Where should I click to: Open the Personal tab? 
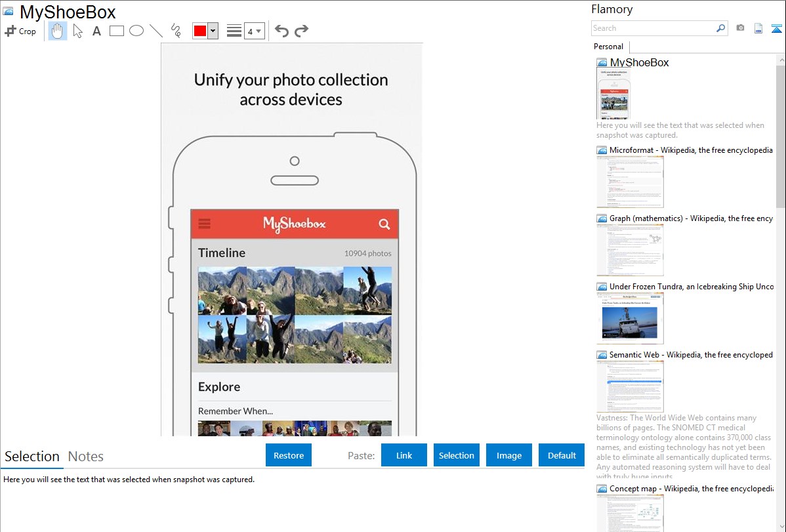click(x=608, y=47)
